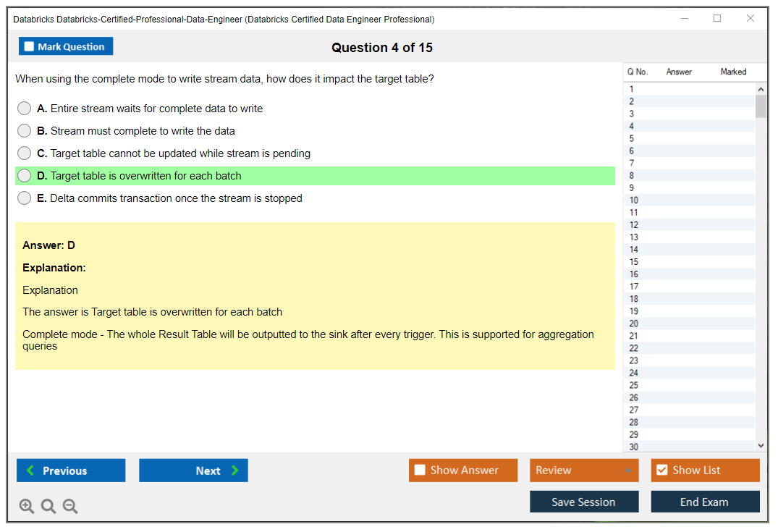Click the zoom out magnifier icon

tap(70, 506)
